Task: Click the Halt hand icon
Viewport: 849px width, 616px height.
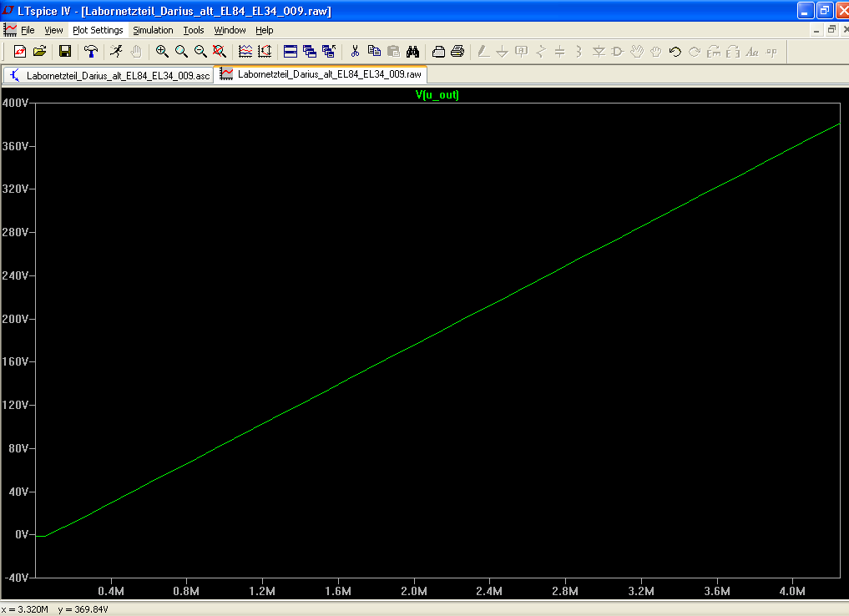Action: coord(136,52)
